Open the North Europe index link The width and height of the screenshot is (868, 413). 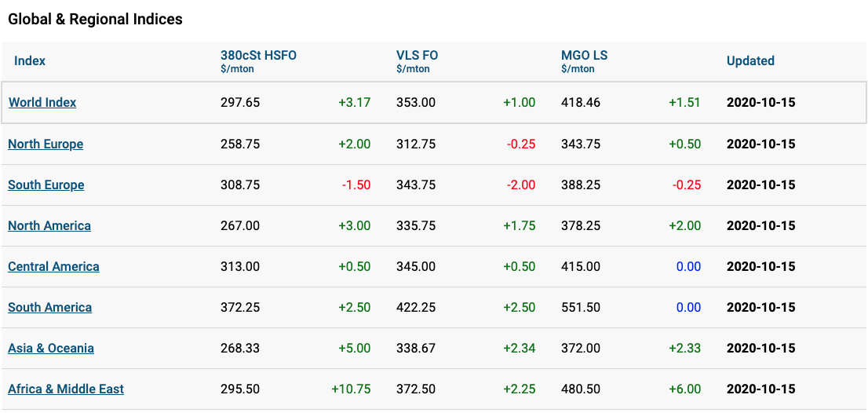pos(46,144)
